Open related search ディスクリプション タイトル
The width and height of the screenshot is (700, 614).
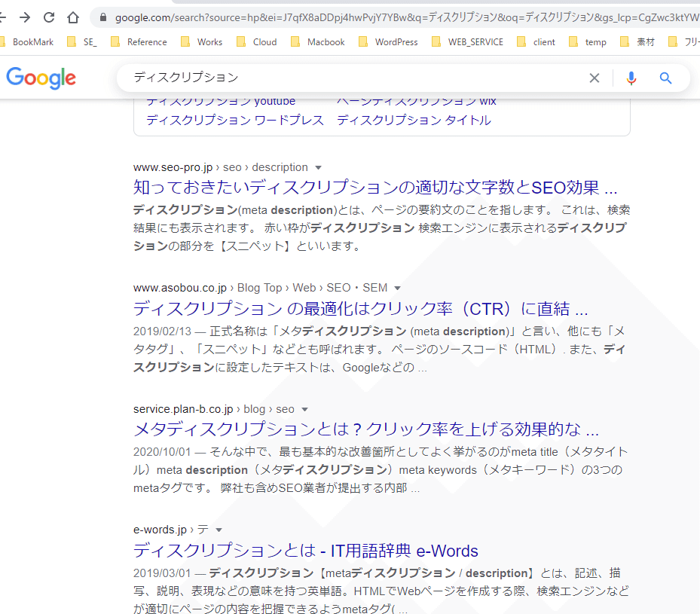click(x=414, y=120)
